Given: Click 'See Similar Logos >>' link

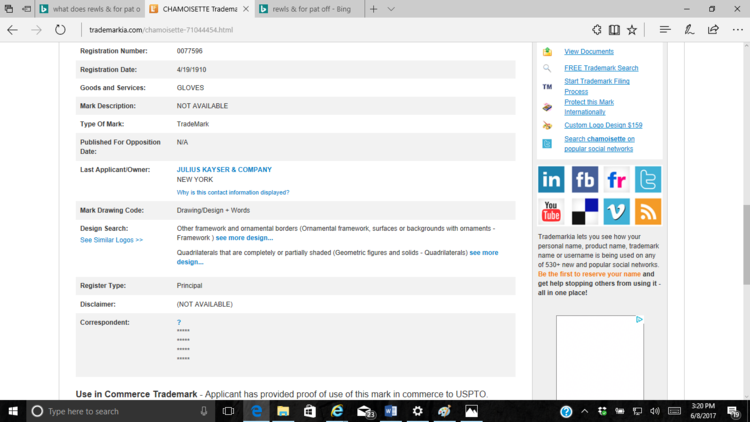Looking at the screenshot, I should [x=111, y=240].
